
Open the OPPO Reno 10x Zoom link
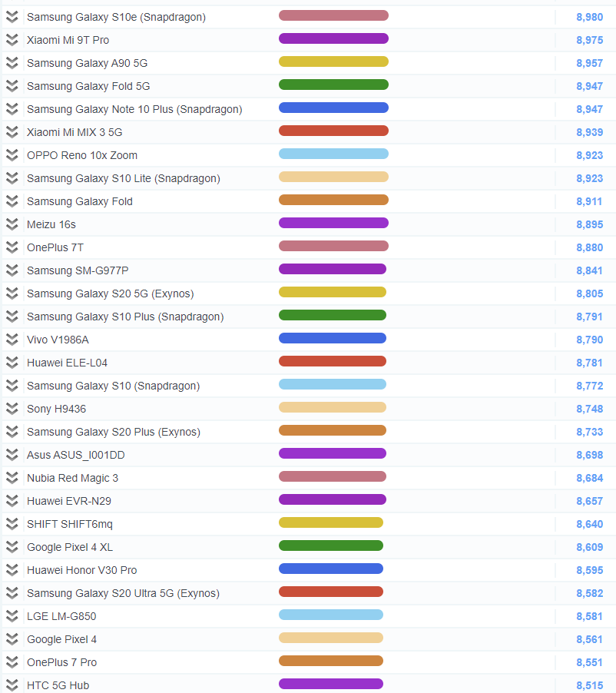point(82,155)
